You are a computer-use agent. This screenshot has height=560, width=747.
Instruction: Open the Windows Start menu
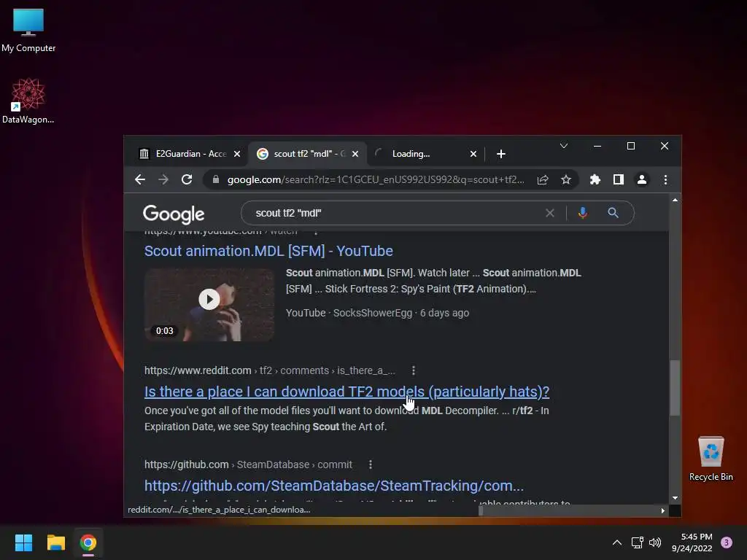(23, 542)
